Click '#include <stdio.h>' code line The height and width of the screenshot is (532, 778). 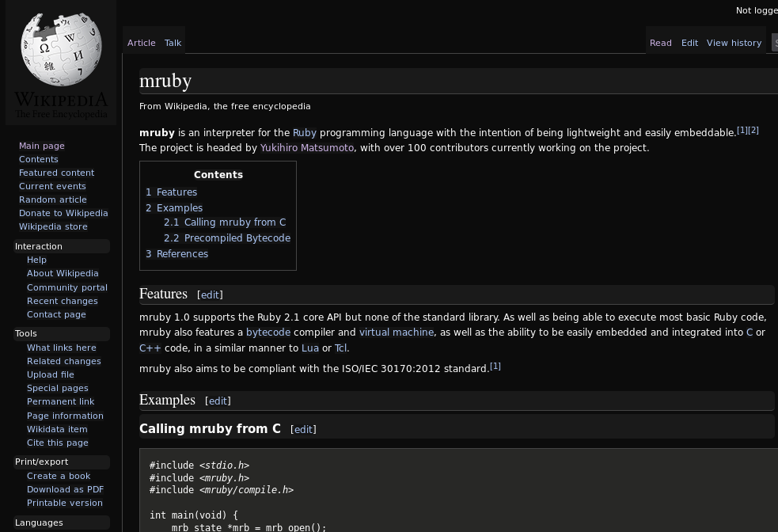[199, 465]
